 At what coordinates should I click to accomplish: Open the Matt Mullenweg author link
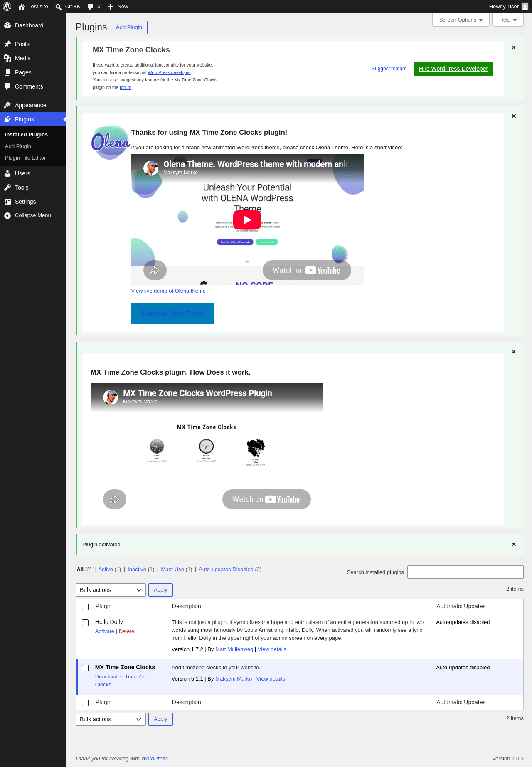click(234, 649)
